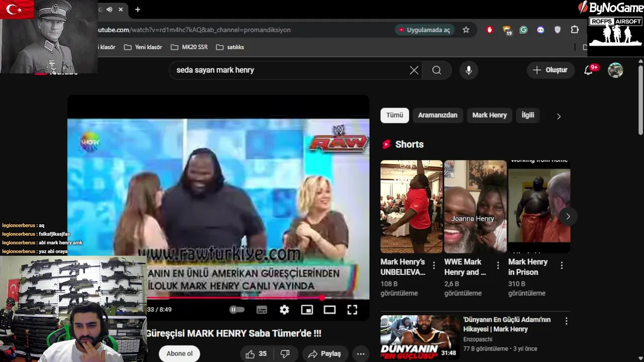The width and height of the screenshot is (644, 362).
Task: Open a new browser tab
Action: pos(137,10)
